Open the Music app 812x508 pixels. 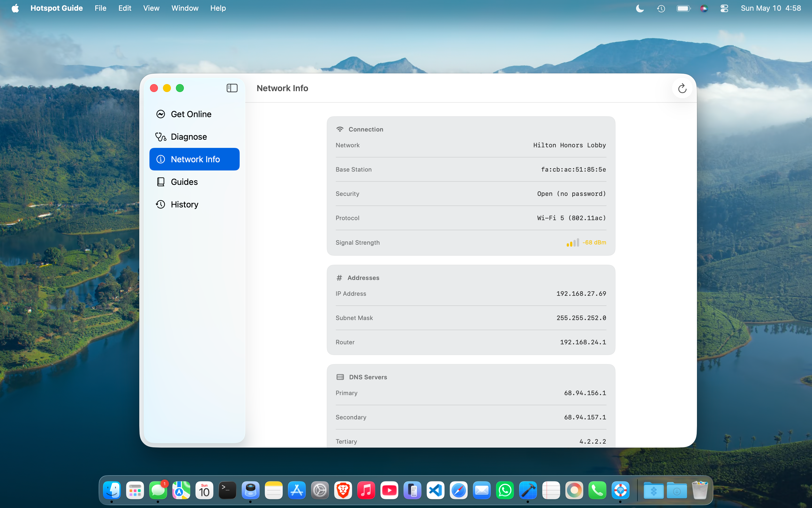pyautogui.click(x=366, y=491)
